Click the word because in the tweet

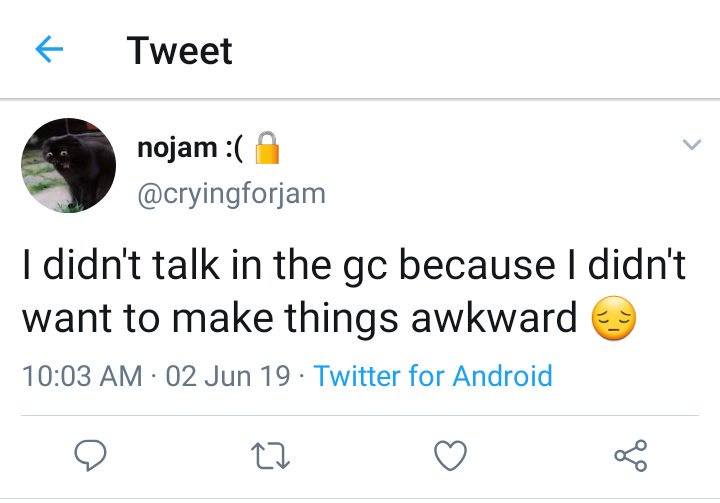click(477, 265)
